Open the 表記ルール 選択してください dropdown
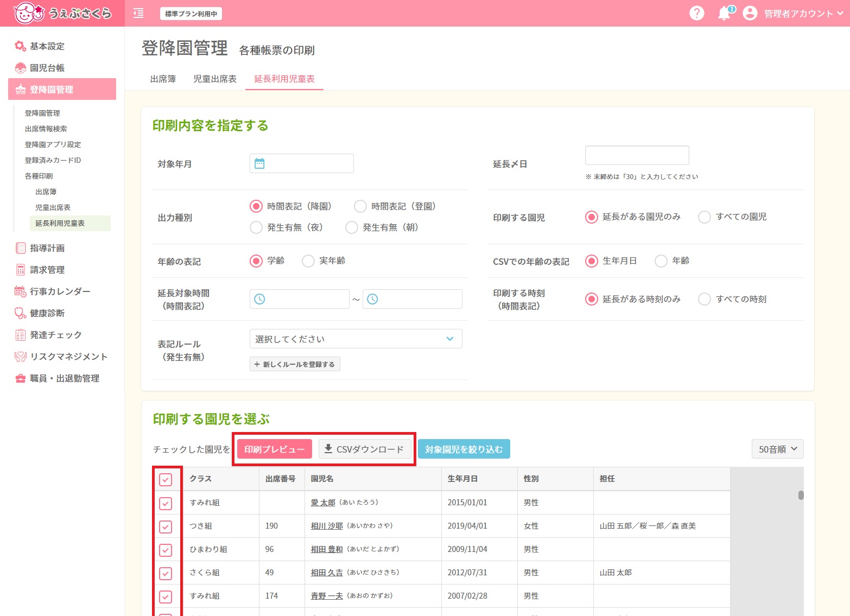Viewport: 850px width, 616px height. tap(356, 339)
